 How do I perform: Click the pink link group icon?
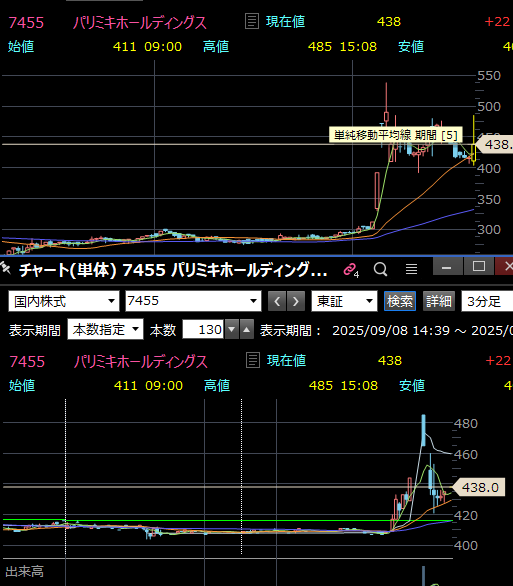[x=351, y=269]
